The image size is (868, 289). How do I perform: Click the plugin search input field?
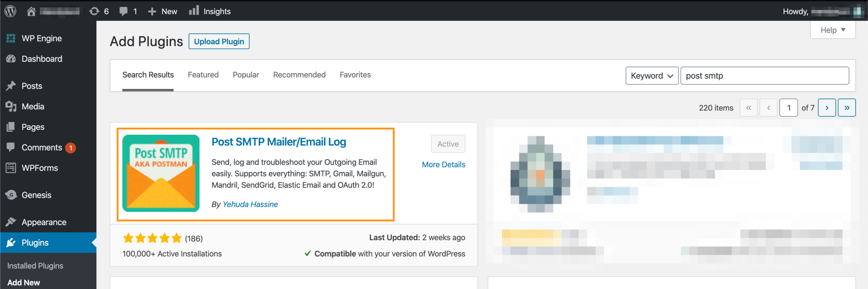point(764,76)
